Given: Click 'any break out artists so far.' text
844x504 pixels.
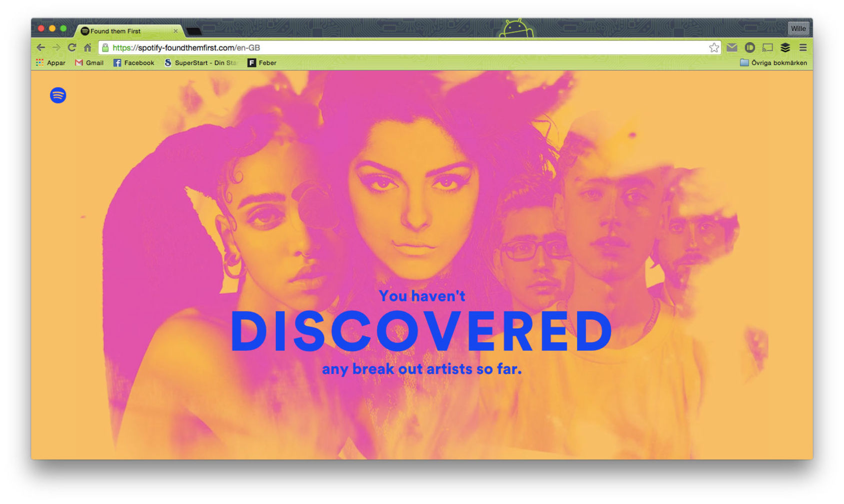Looking at the screenshot, I should pos(421,369).
